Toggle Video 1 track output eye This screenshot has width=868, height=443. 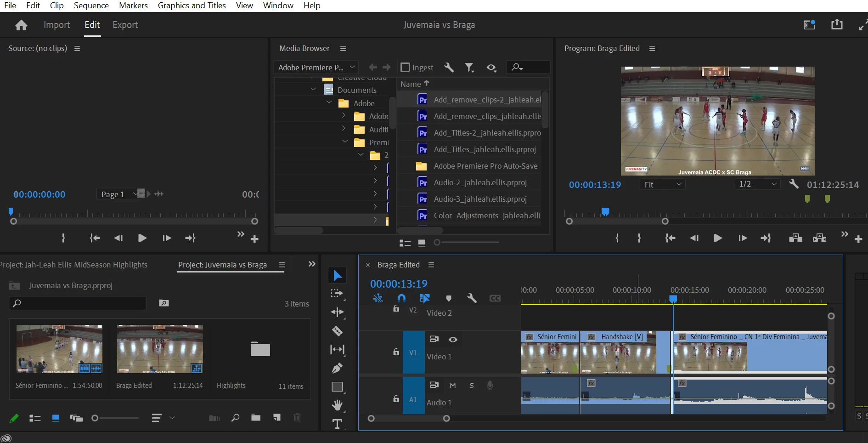click(x=453, y=340)
